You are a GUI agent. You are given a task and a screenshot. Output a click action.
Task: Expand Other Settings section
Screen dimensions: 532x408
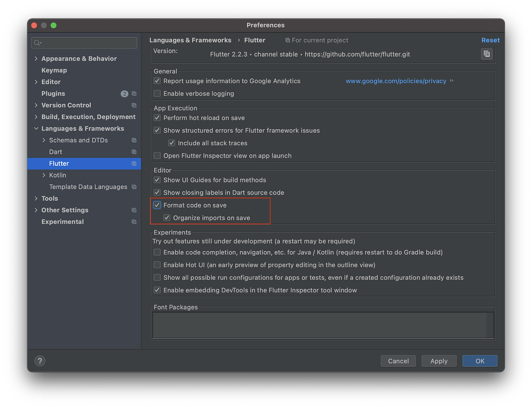pyautogui.click(x=36, y=210)
